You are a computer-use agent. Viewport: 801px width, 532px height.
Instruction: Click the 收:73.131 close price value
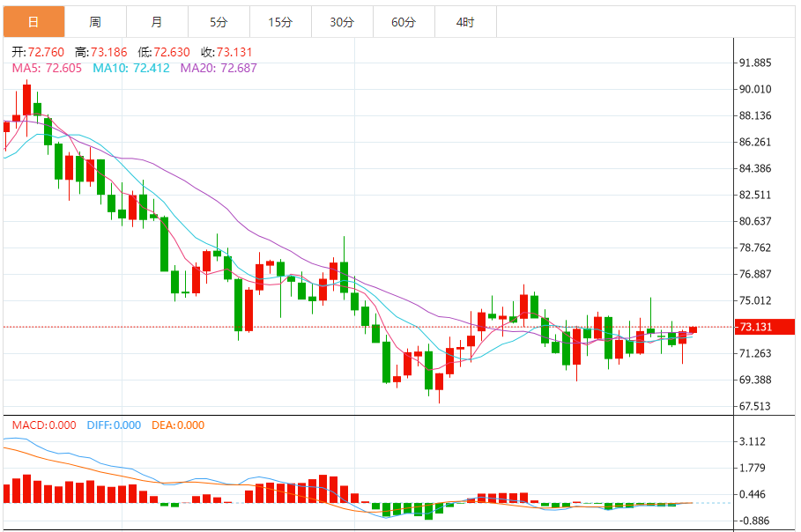click(226, 52)
